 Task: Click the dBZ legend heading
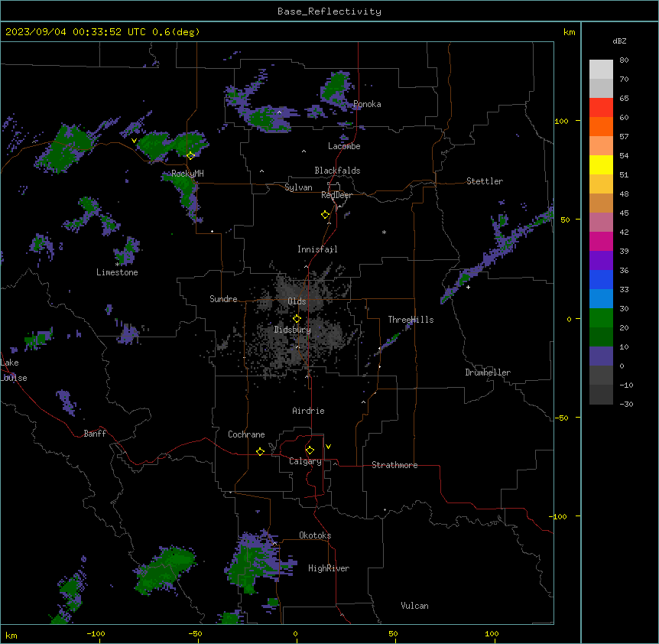pos(619,41)
